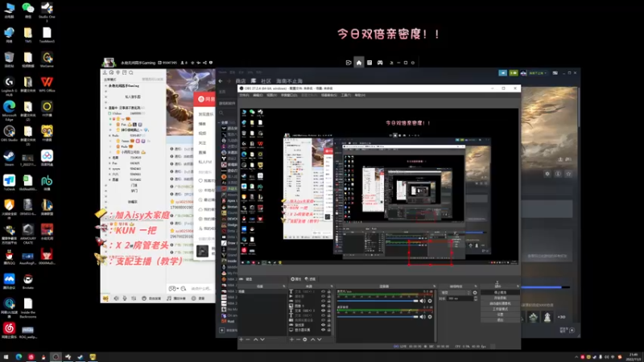Screen dimensions: 644x362
Task: Open the scene transition type dropdown
Action: click(x=455, y=293)
